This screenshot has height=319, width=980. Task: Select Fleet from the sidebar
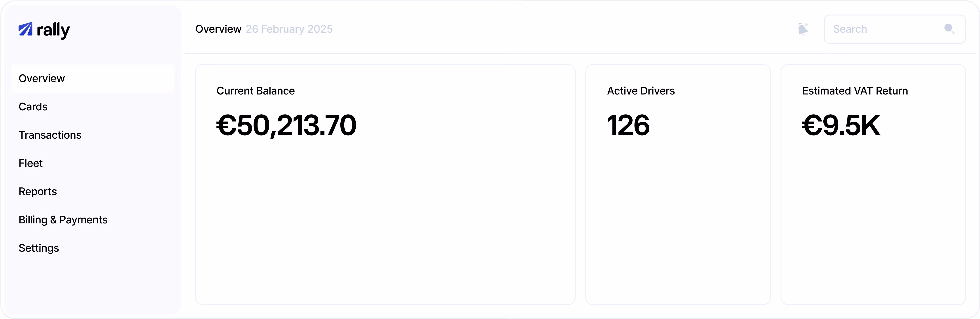pos(30,163)
